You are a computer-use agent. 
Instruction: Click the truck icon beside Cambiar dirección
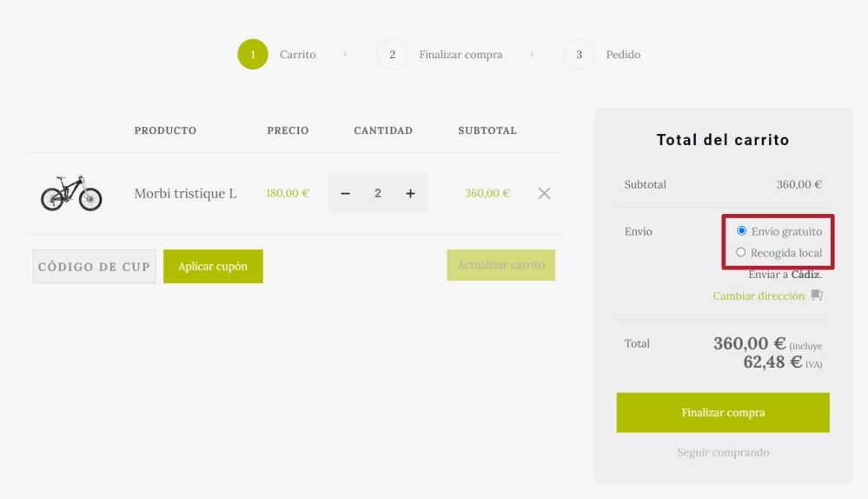click(x=817, y=296)
